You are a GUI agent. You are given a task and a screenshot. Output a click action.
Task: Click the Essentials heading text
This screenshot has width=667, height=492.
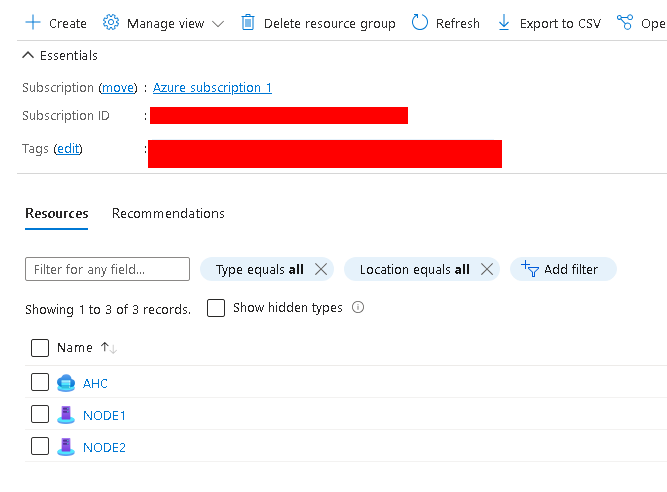(x=68, y=56)
